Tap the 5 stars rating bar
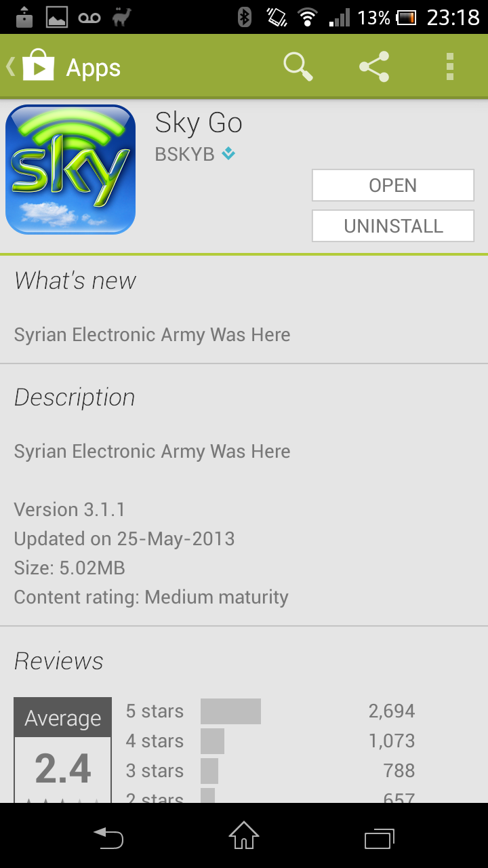The image size is (488, 868). click(x=230, y=711)
